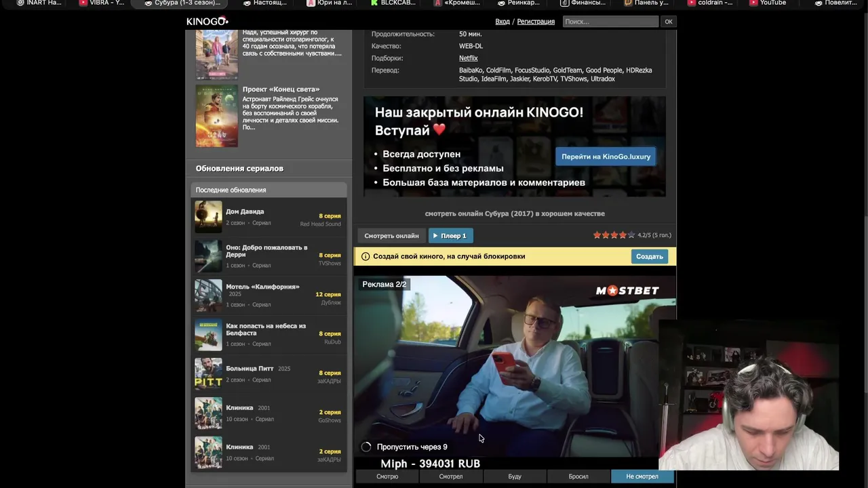Rate with the fifth star

tap(631, 235)
